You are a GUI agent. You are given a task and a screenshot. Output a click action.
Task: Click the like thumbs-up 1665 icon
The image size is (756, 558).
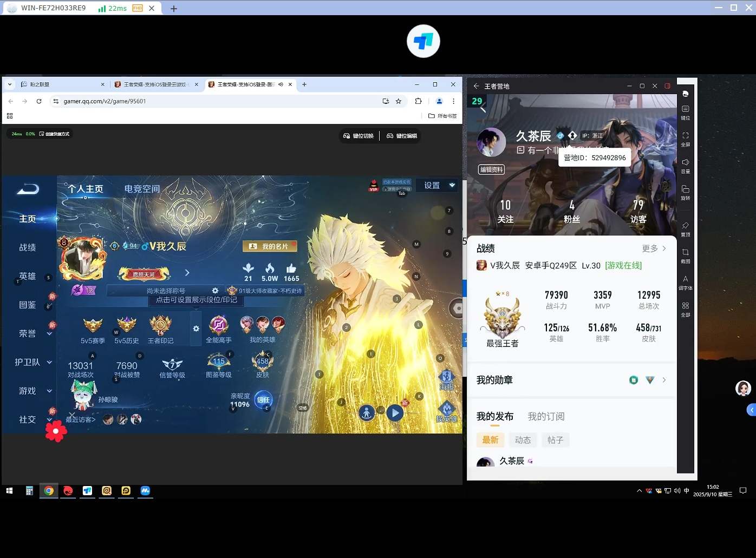(x=291, y=272)
